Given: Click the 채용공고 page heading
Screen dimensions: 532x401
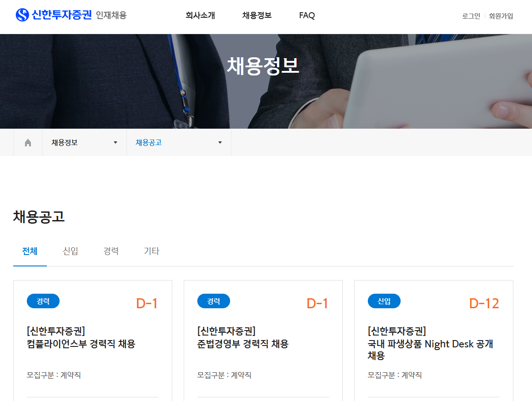Looking at the screenshot, I should pos(39,217).
